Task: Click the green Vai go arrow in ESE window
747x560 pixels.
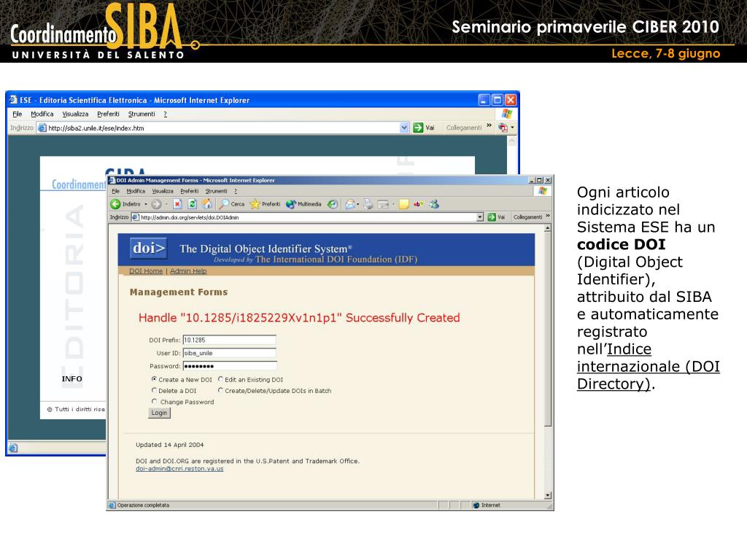Action: point(418,128)
